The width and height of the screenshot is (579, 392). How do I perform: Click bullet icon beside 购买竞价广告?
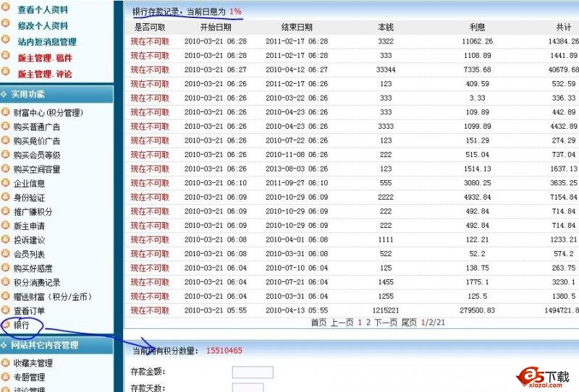[6, 140]
